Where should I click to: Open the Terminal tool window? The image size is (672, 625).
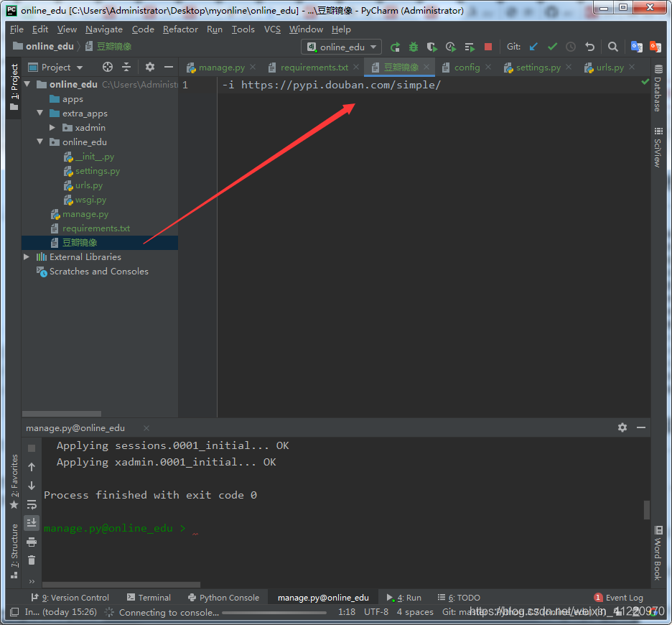click(x=149, y=598)
